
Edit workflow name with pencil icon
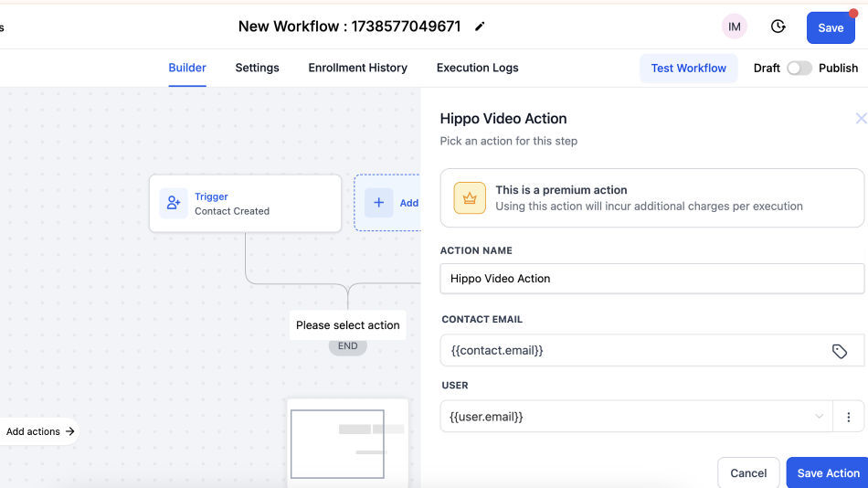tap(480, 27)
